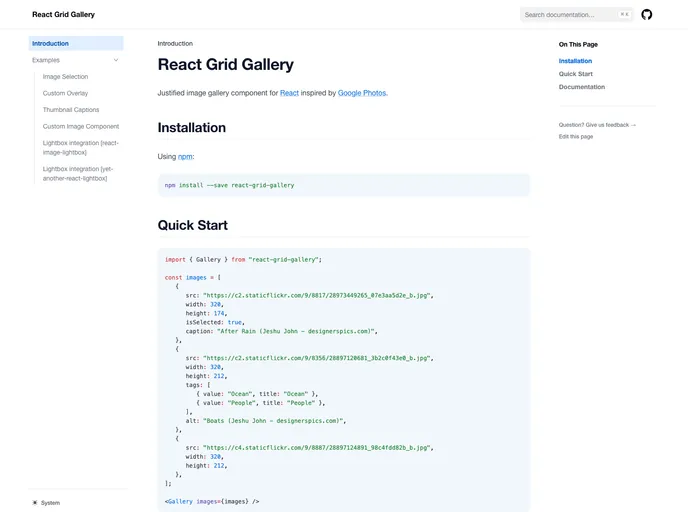Viewport: 688px width, 512px height.
Task: Follow the Google Photos hyperlink
Action: (362, 93)
